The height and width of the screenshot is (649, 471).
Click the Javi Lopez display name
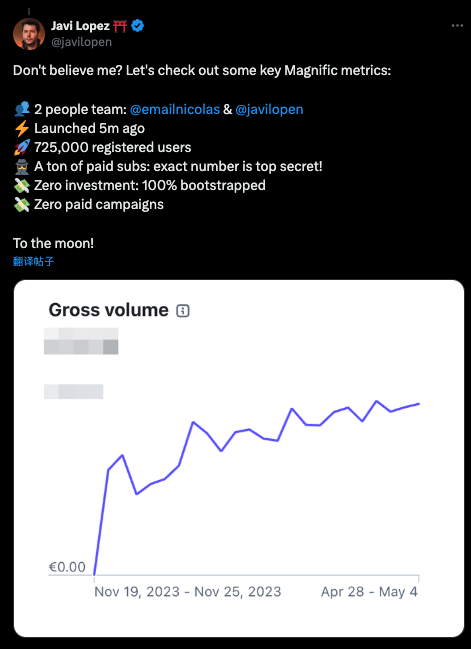pyautogui.click(x=80, y=26)
